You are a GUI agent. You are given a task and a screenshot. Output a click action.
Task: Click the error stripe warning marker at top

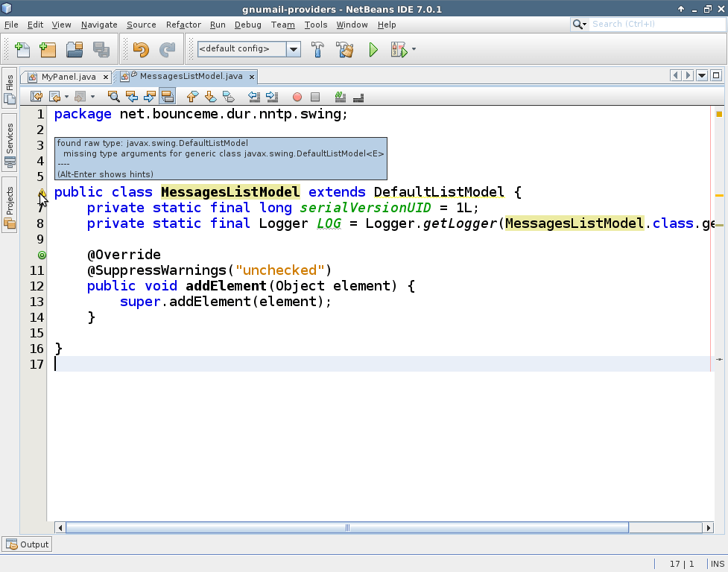[x=719, y=114]
